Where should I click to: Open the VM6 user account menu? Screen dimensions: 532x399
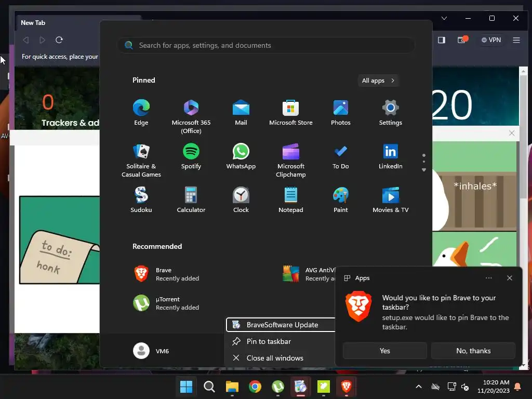click(151, 351)
